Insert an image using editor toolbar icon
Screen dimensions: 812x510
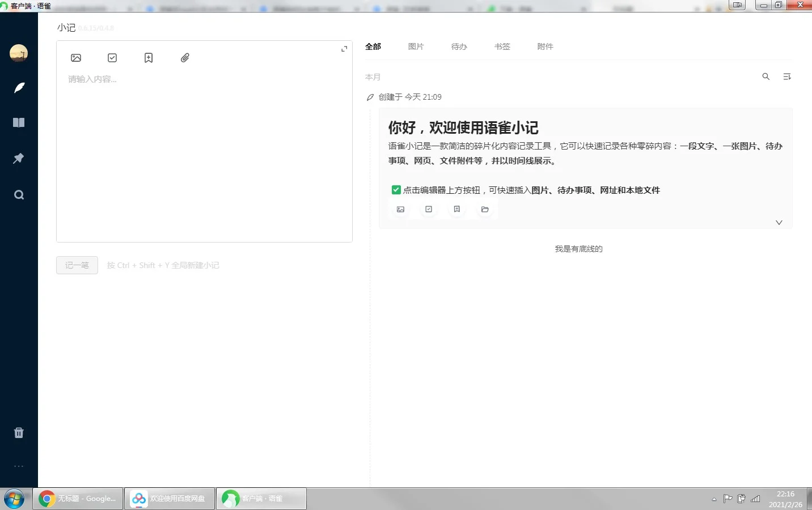[76, 58]
